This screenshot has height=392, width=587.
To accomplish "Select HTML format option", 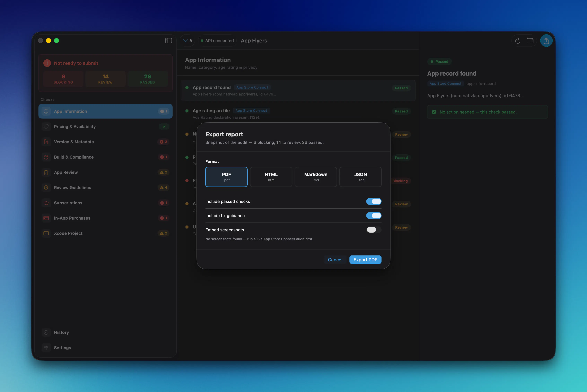I will point(271,177).
